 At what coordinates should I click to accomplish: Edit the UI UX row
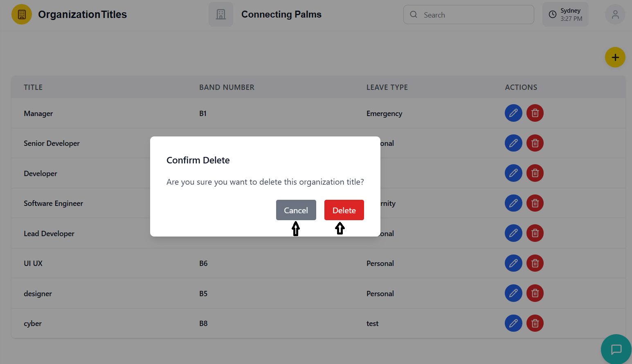[x=513, y=263]
